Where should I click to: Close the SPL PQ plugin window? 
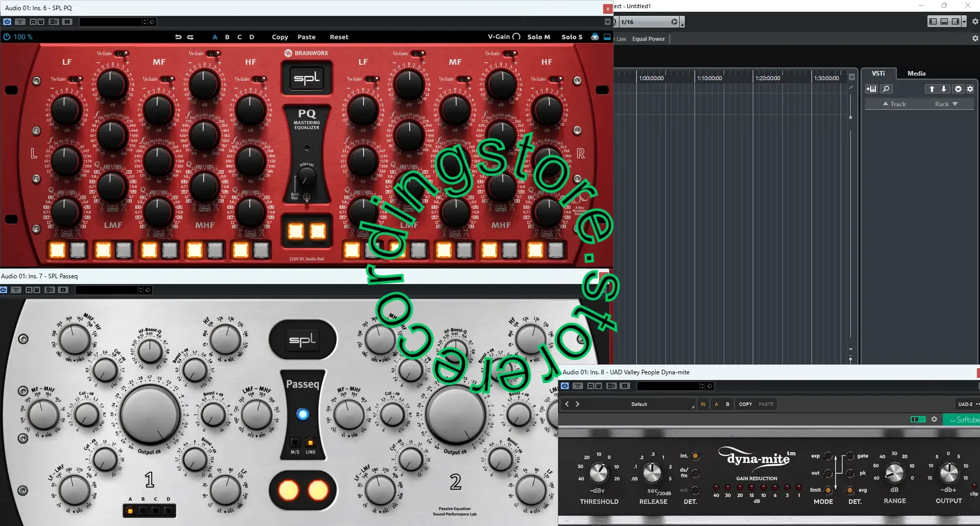coord(608,9)
